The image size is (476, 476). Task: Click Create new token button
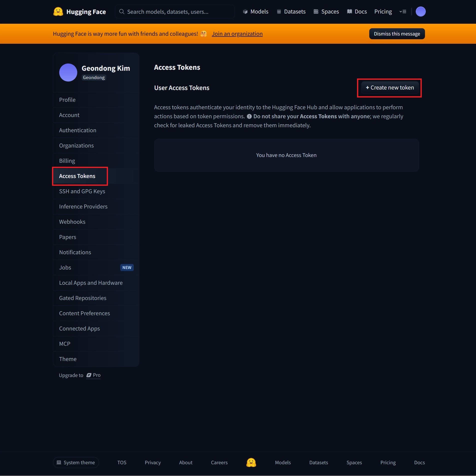390,88
